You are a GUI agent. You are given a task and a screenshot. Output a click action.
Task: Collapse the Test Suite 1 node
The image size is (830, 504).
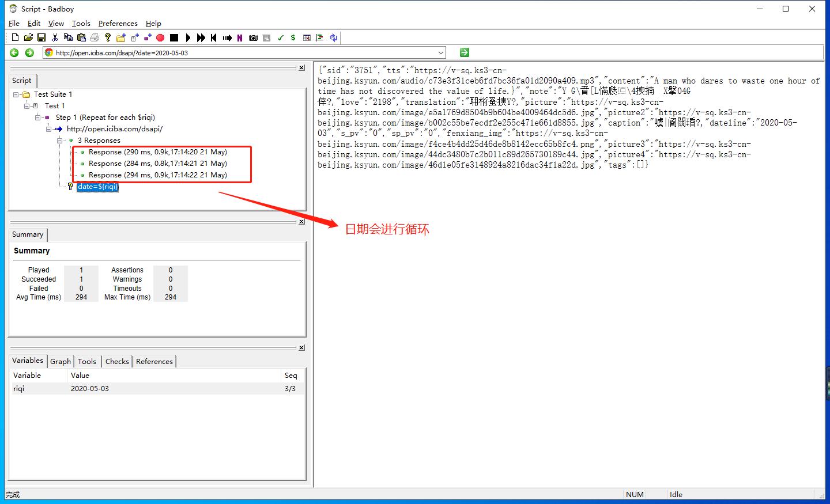tap(16, 94)
